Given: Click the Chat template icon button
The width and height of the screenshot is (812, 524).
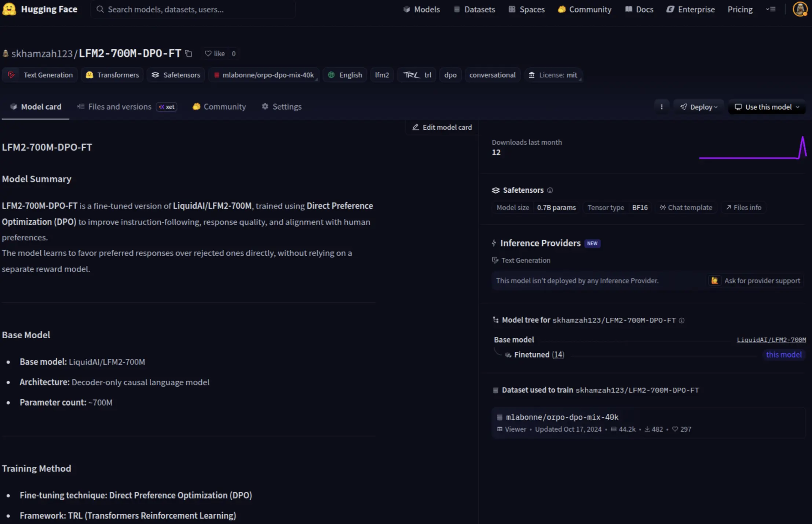Looking at the screenshot, I should pos(686,207).
